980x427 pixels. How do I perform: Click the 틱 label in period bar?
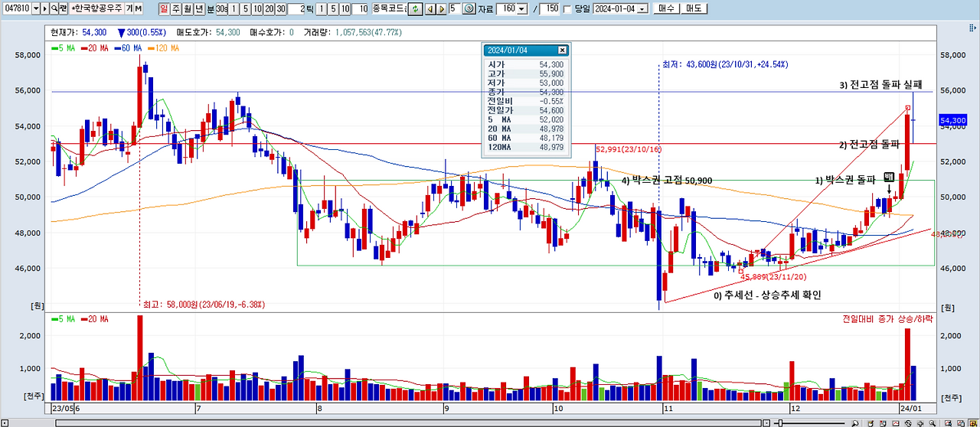pyautogui.click(x=309, y=9)
